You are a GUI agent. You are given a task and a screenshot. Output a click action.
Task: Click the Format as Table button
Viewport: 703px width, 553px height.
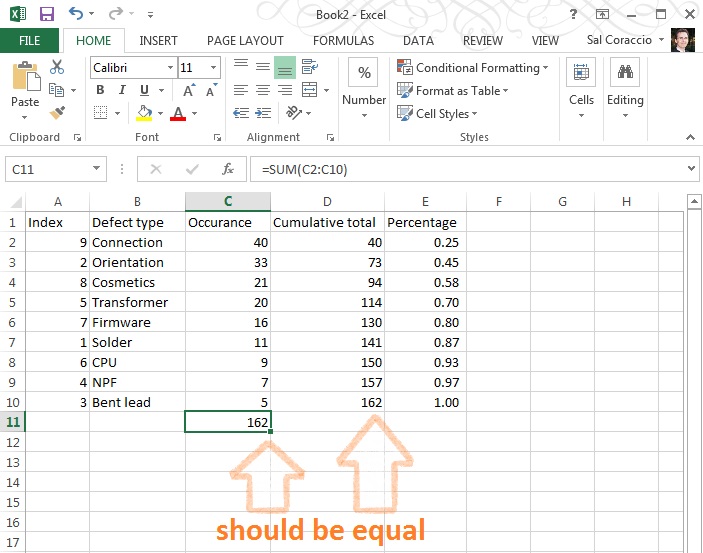click(453, 90)
